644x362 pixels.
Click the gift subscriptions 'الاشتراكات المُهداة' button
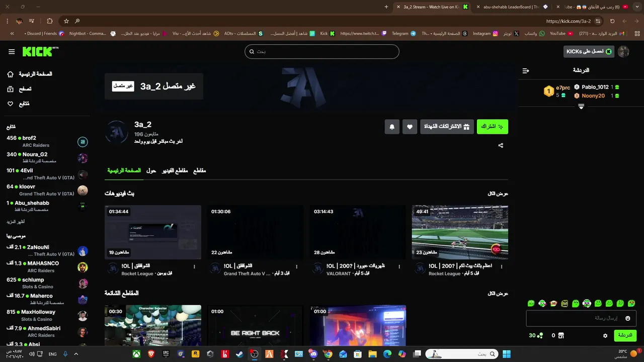pyautogui.click(x=447, y=127)
